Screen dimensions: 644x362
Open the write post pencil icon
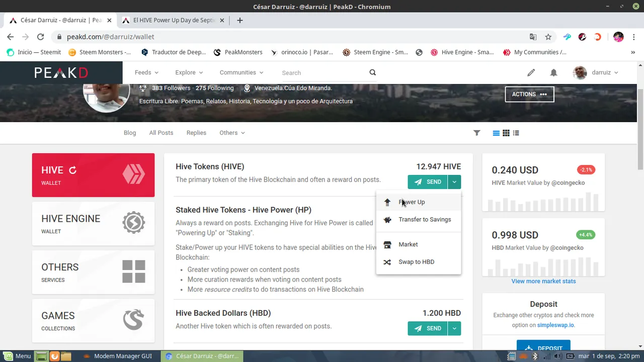coord(531,72)
